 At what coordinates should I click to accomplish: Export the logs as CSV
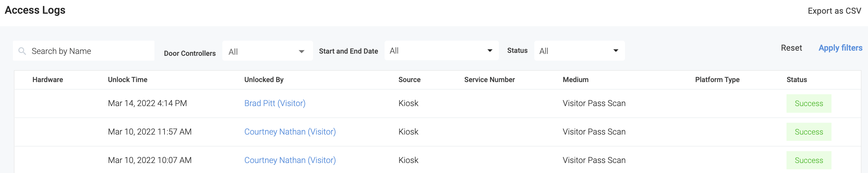point(834,11)
